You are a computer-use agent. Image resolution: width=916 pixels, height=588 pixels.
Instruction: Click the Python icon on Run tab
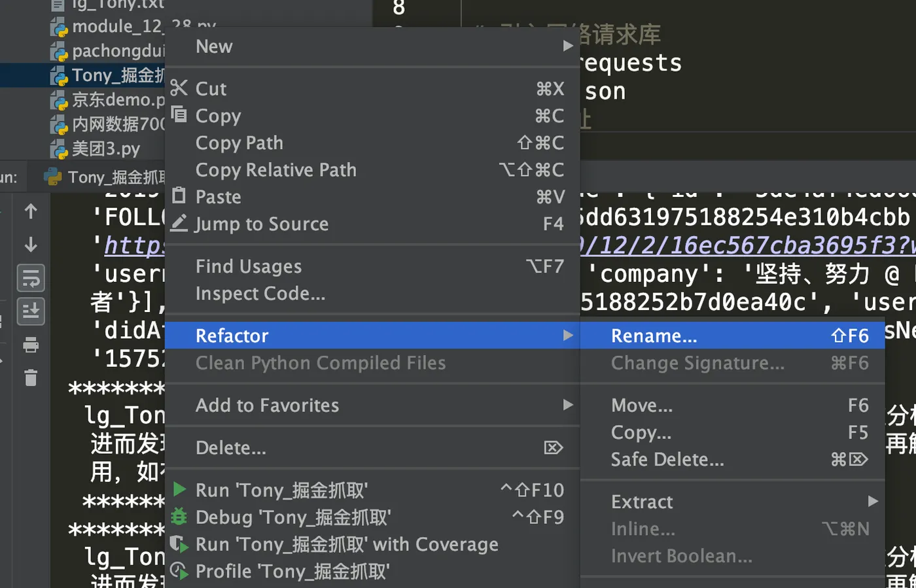click(x=53, y=177)
